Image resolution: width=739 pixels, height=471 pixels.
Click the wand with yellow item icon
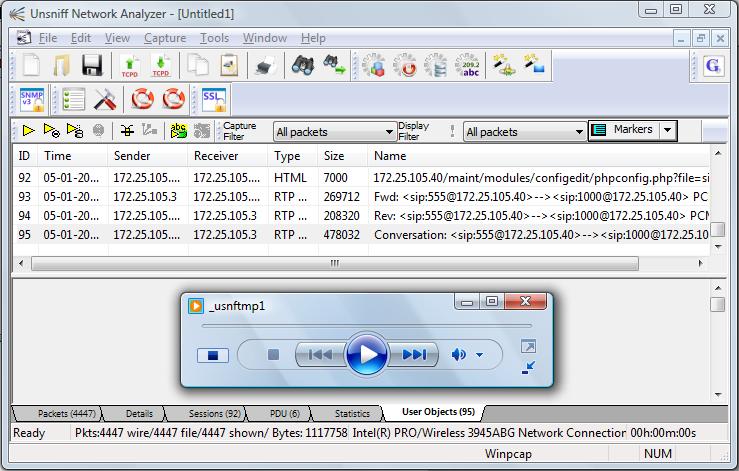tap(504, 65)
